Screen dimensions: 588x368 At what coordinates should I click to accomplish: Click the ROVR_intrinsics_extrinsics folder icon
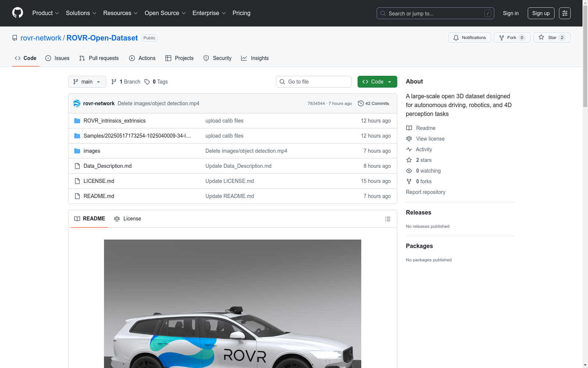pos(77,121)
